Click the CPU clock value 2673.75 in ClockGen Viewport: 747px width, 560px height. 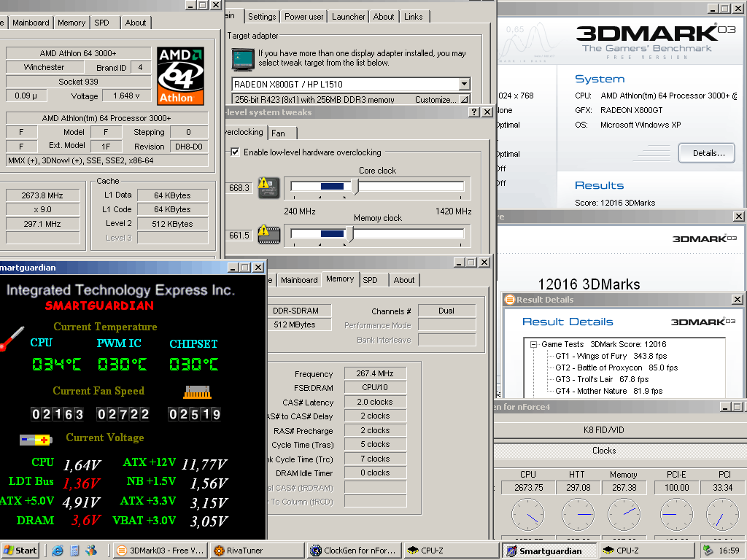pyautogui.click(x=528, y=488)
